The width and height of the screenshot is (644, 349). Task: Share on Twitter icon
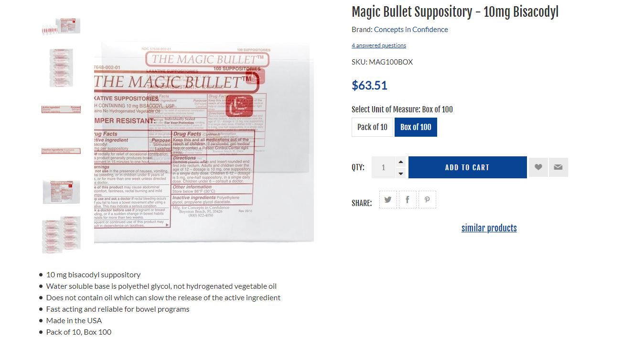coord(388,200)
